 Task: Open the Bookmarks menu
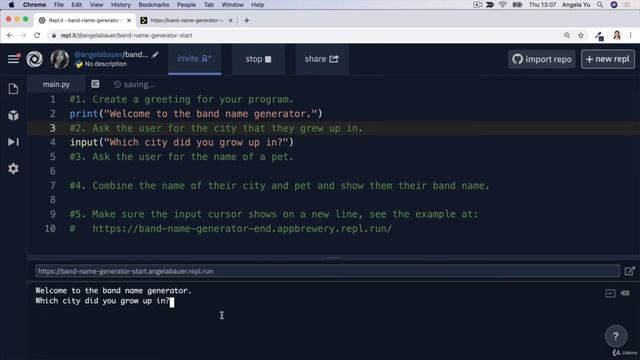point(153,4)
